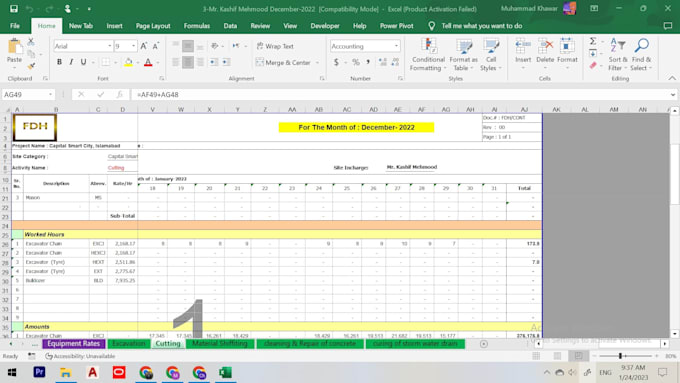Open the Equipment Rates sheet tab

(x=74, y=344)
